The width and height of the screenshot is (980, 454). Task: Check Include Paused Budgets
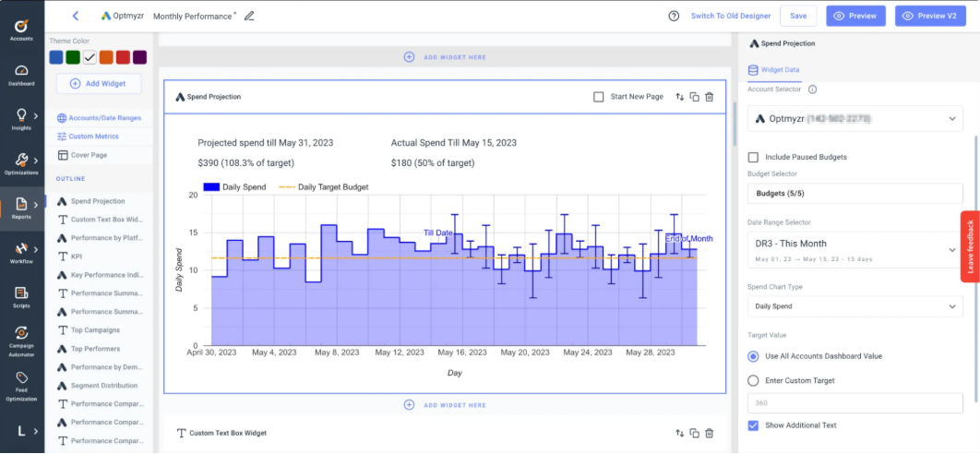click(x=754, y=157)
